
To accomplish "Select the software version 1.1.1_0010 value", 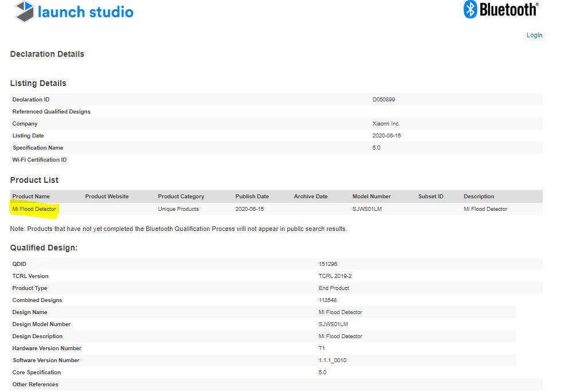I will tap(332, 360).
